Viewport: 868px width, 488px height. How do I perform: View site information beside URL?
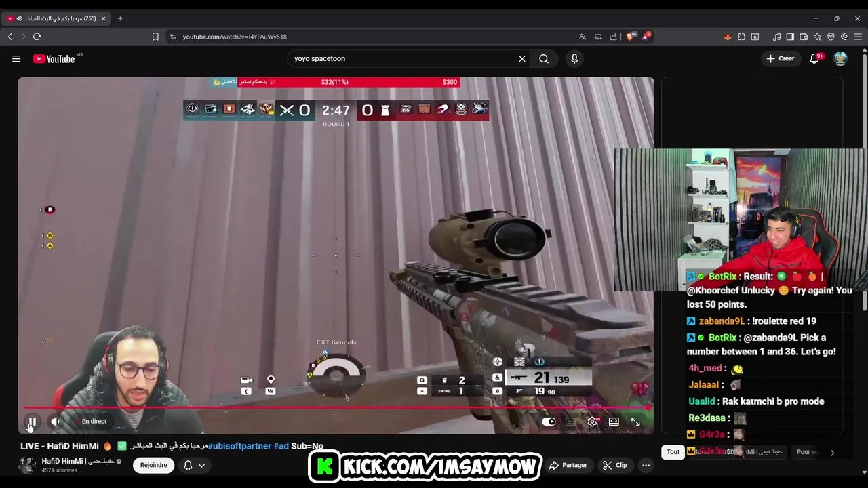point(173,37)
